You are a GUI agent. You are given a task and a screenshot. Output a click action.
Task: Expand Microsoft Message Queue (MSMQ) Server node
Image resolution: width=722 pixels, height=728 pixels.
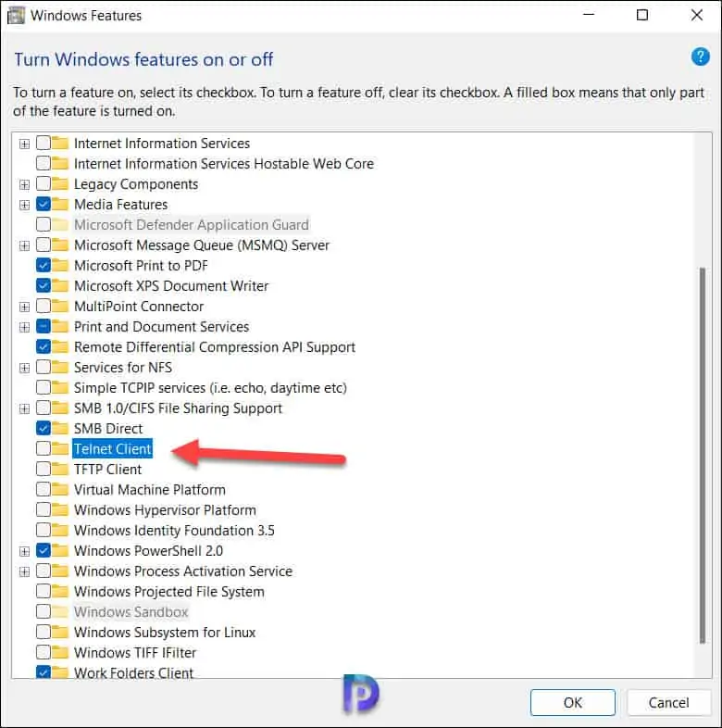25,245
